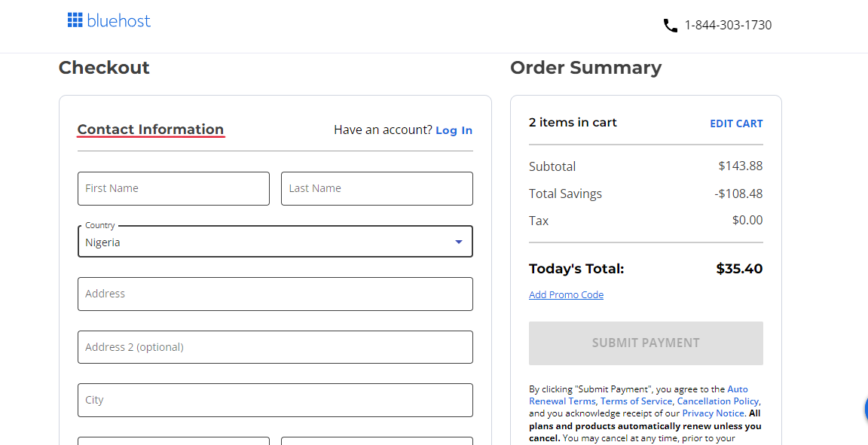Click the Bluehost logo

[109, 20]
